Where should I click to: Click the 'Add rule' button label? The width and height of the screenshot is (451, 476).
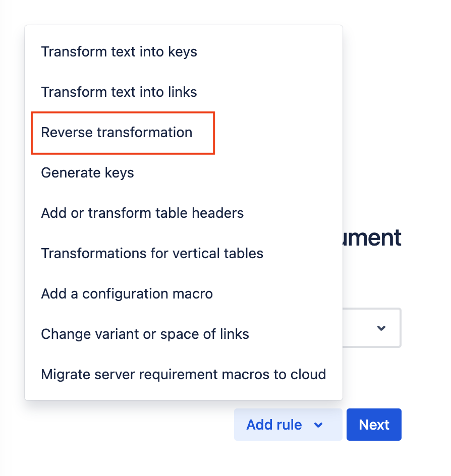pos(274,425)
